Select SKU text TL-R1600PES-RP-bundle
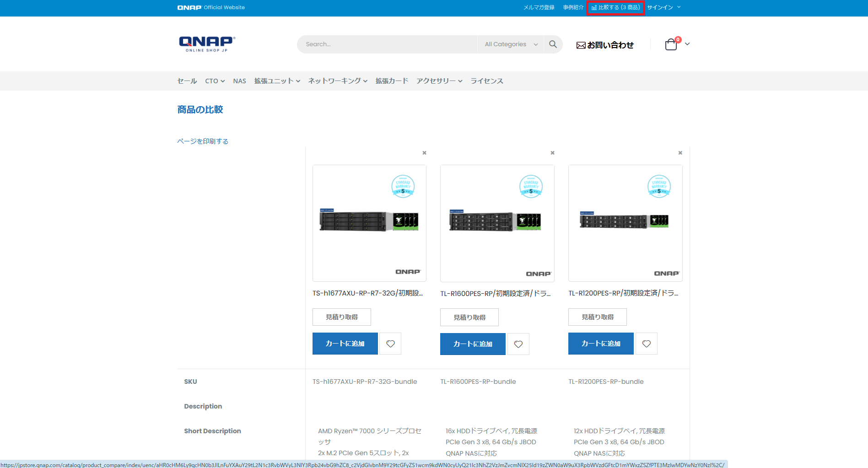The width and height of the screenshot is (868, 468). [x=478, y=382]
